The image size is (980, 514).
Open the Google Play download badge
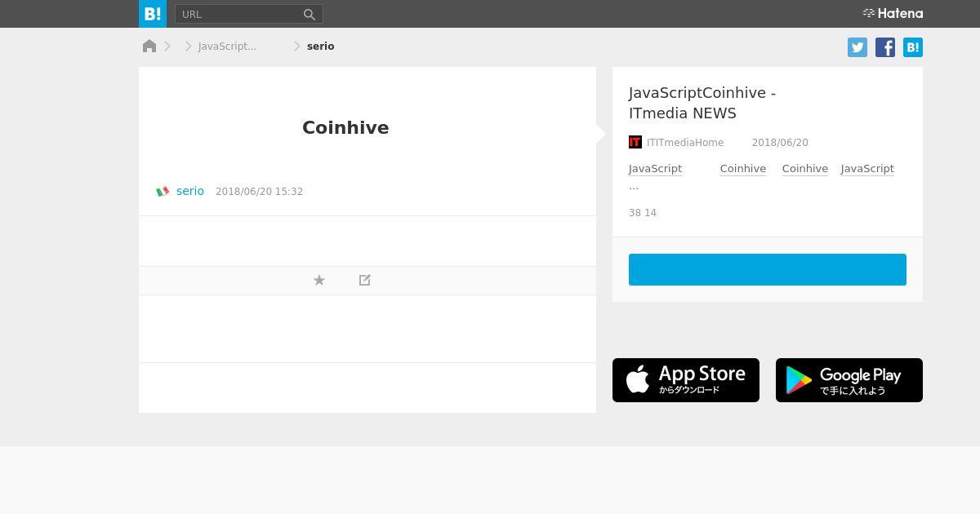coord(849,380)
